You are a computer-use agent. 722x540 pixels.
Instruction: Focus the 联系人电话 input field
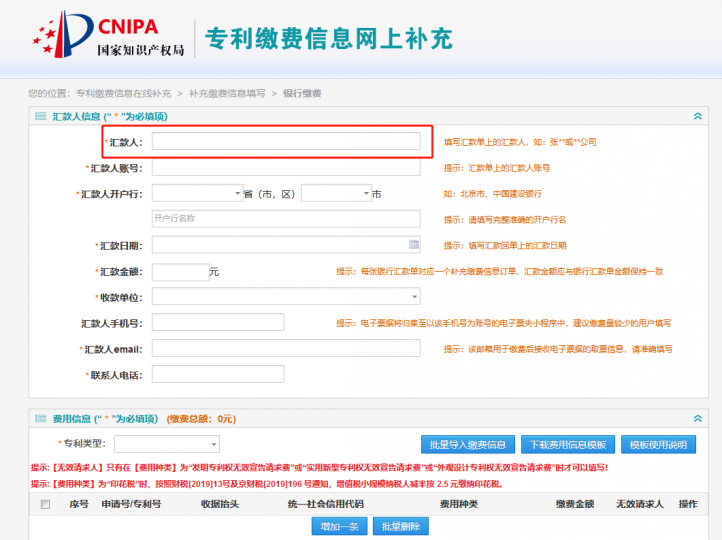pyautogui.click(x=218, y=374)
